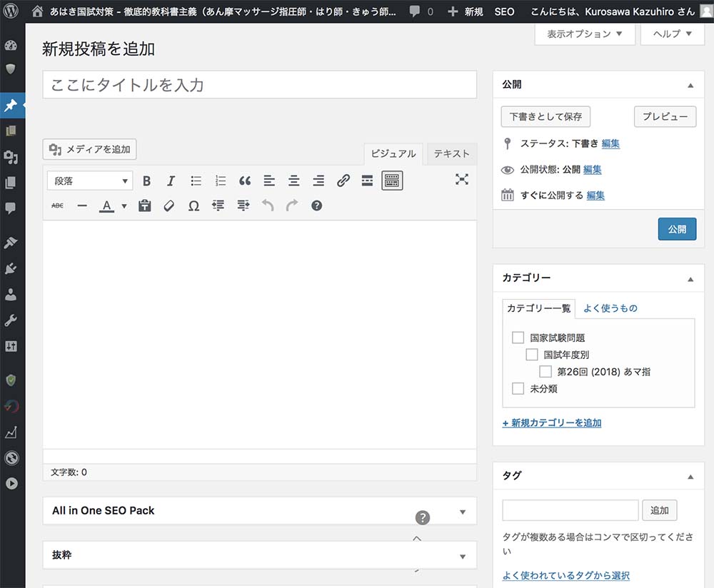Click the blue 公開 publish button

point(676,229)
